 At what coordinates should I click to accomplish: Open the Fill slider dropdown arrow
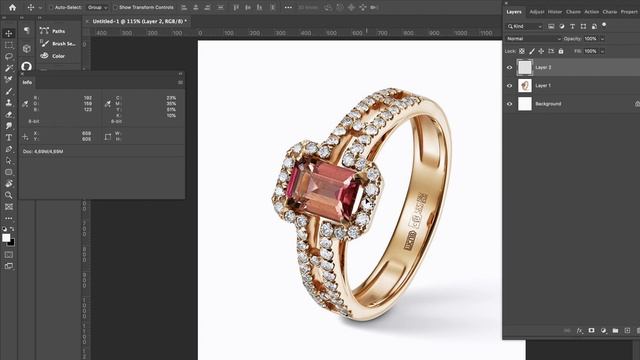click(602, 51)
